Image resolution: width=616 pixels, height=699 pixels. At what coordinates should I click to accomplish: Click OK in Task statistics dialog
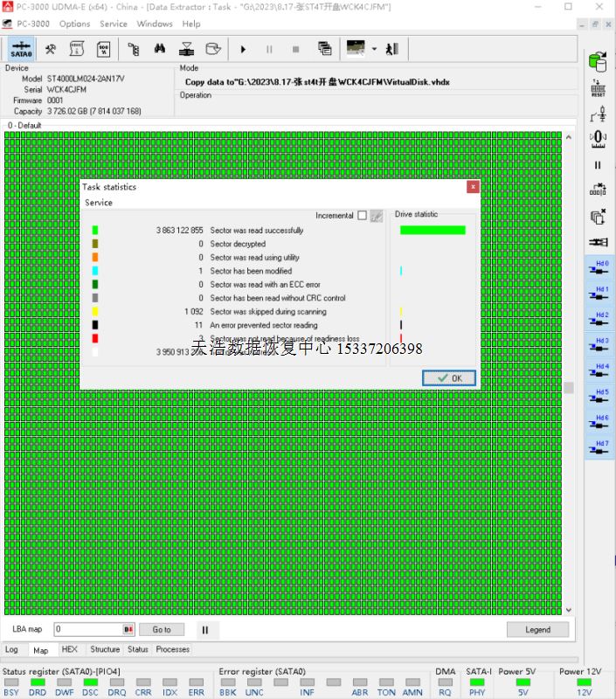pos(449,378)
